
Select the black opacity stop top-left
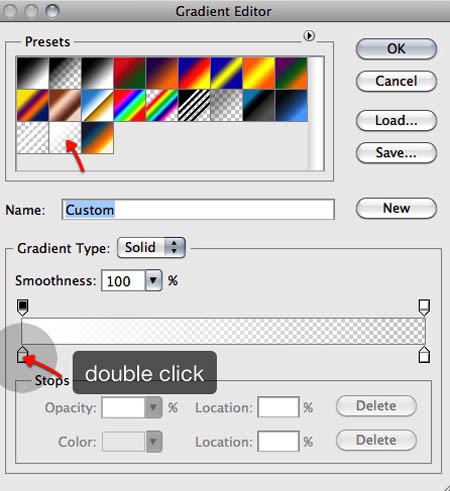(x=22, y=307)
